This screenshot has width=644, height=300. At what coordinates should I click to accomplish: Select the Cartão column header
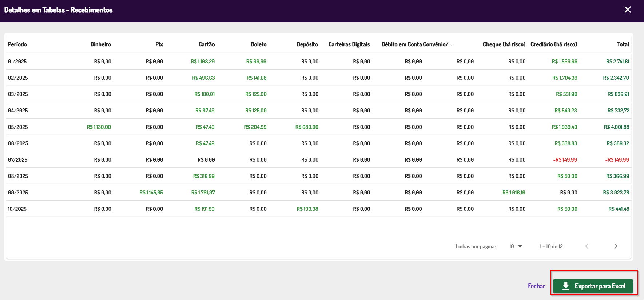207,44
